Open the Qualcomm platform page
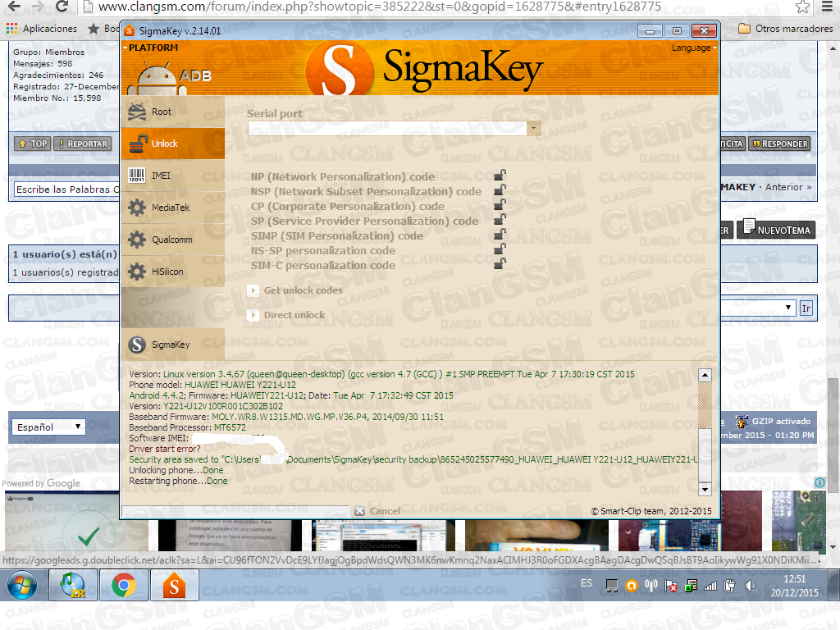 (172, 240)
